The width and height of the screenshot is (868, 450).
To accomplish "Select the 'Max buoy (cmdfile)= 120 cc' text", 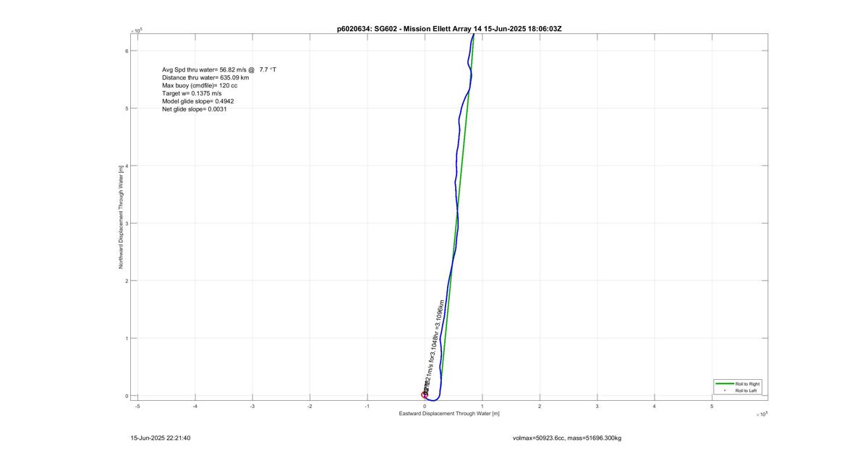I will [x=200, y=85].
